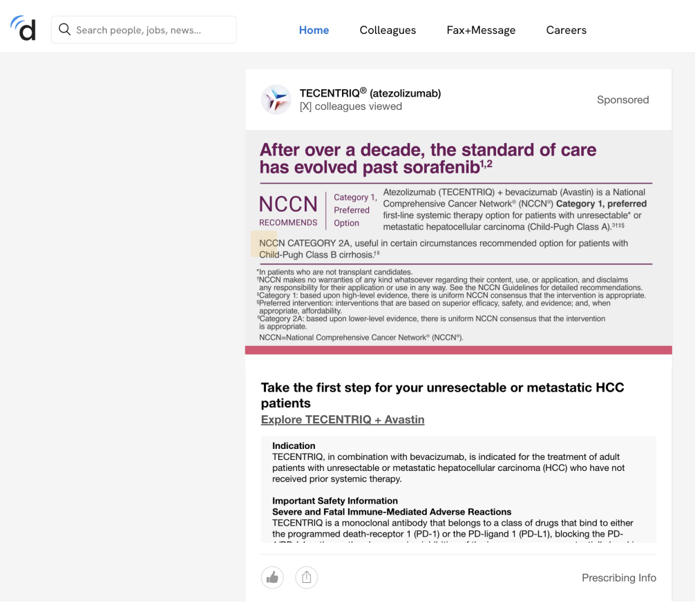Click the TECENTRIQ sponsor avatar
Screen dimensions: 695x616
pos(276,99)
